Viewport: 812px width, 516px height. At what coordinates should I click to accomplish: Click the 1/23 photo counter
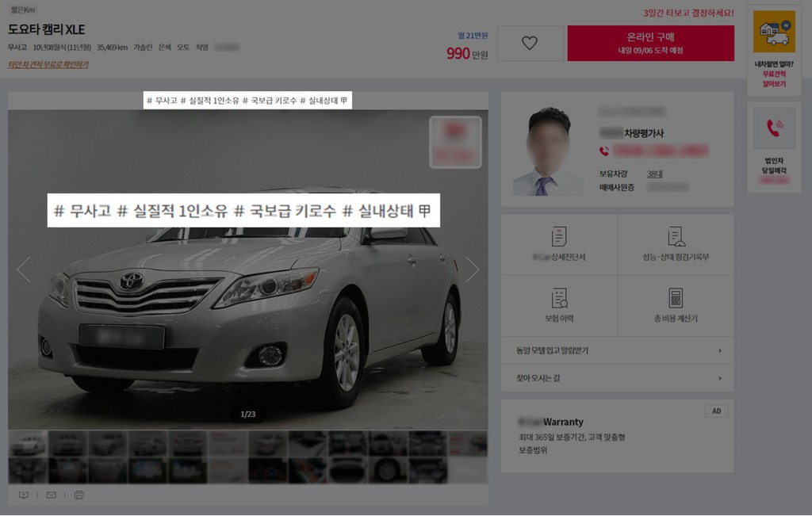[247, 414]
